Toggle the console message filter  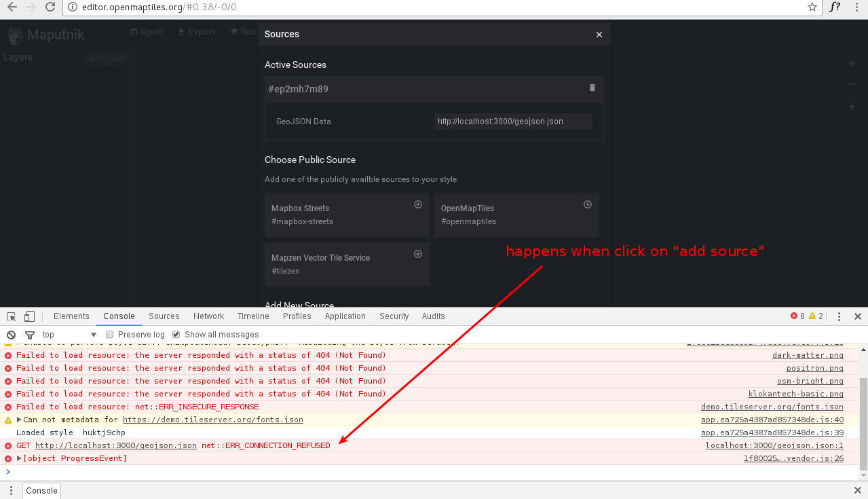30,334
